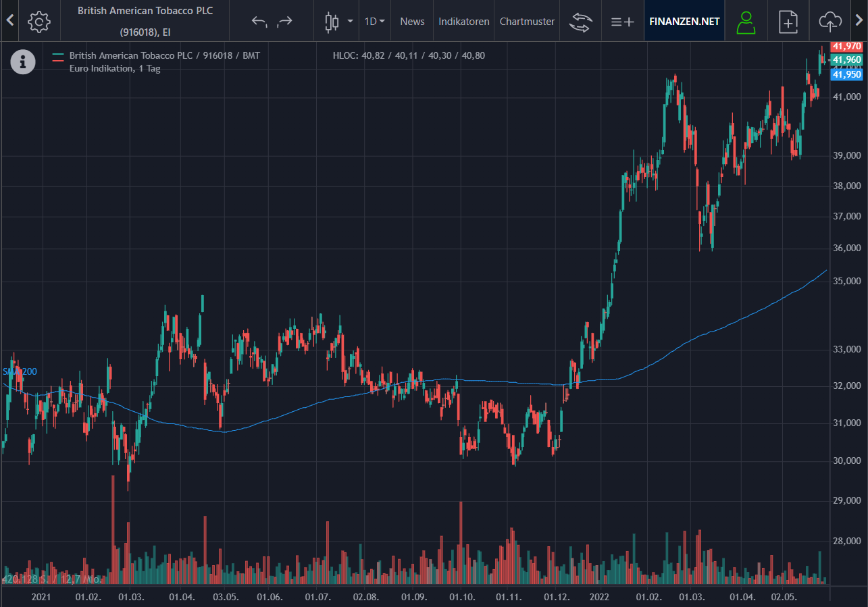Click the 35,000 price axis label
This screenshot has width=868, height=607.
[846, 281]
